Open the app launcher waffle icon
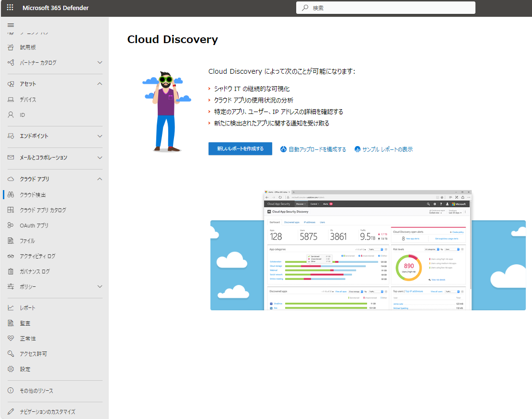532x419 pixels. point(10,8)
